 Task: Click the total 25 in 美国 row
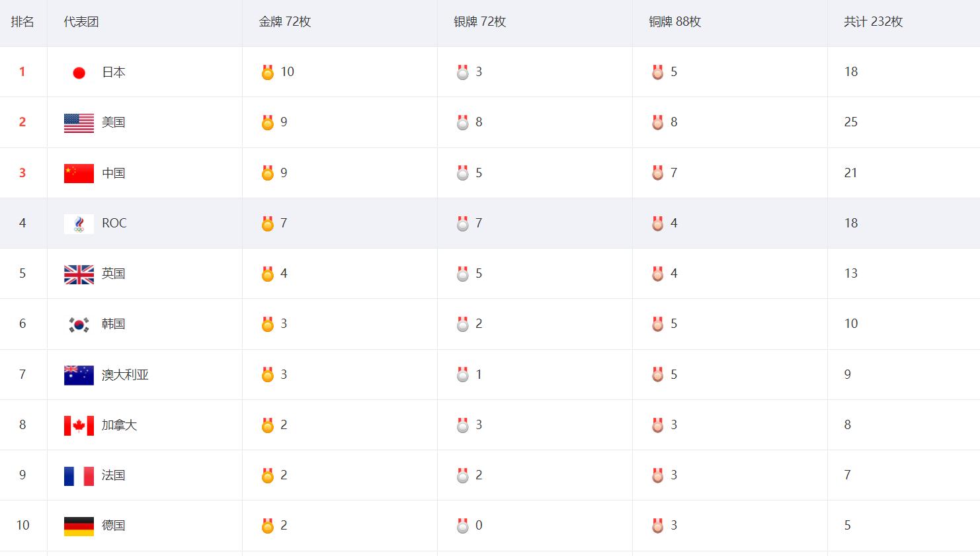pyautogui.click(x=851, y=122)
